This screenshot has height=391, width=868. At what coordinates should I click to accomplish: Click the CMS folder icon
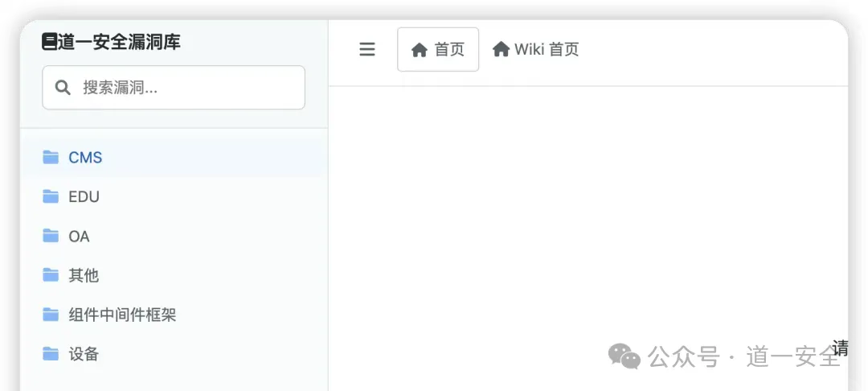[x=51, y=158]
